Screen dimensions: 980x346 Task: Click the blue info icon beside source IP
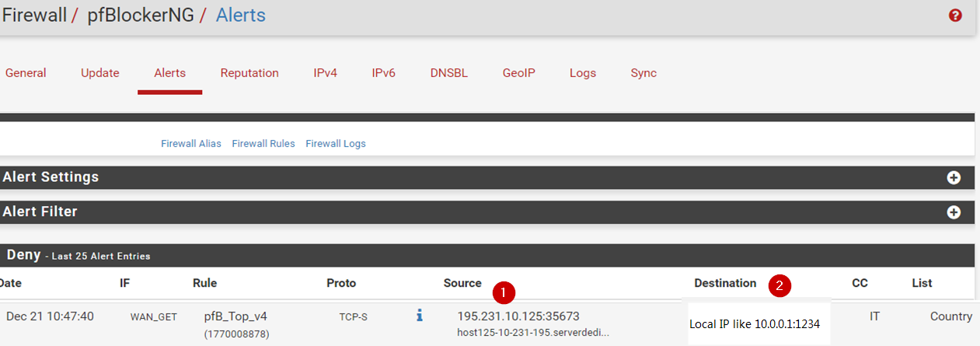[x=420, y=315]
